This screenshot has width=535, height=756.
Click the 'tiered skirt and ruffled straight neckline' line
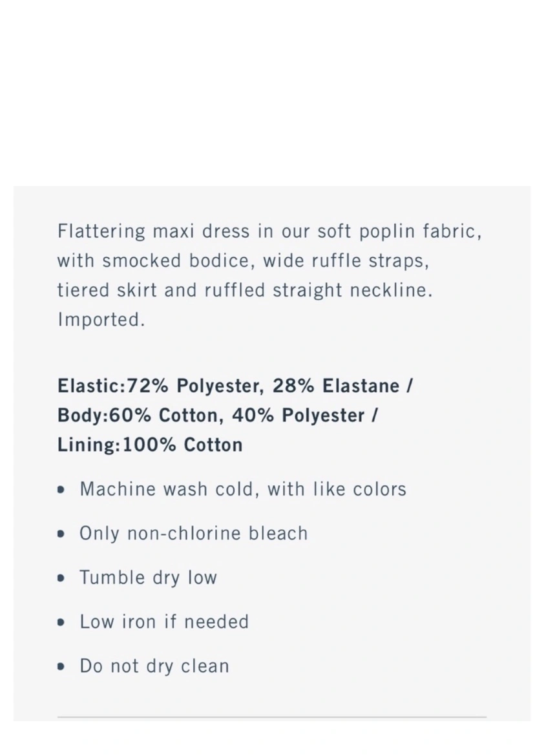click(x=245, y=290)
